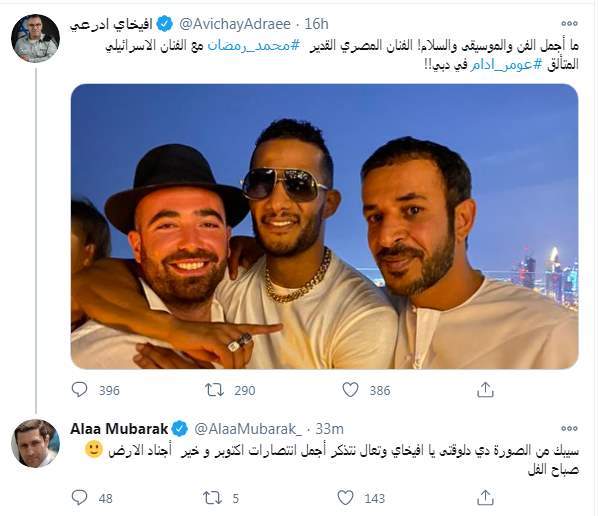This screenshot has height=516, width=598.
Task: Like the tweet with 386 likes
Action: pos(350,390)
